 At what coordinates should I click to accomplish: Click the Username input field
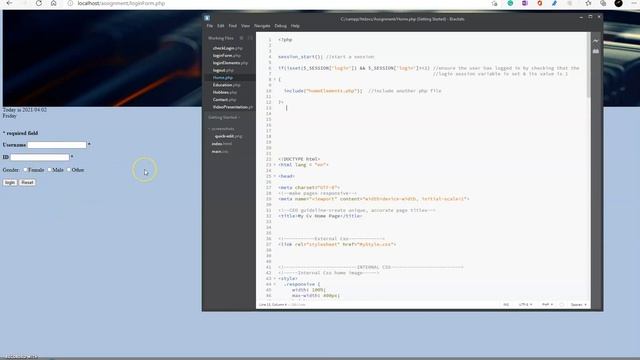point(57,145)
